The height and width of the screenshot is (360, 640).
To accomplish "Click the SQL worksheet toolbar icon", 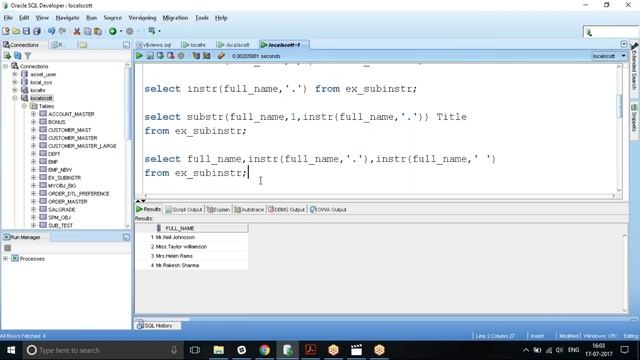I will (x=151, y=31).
